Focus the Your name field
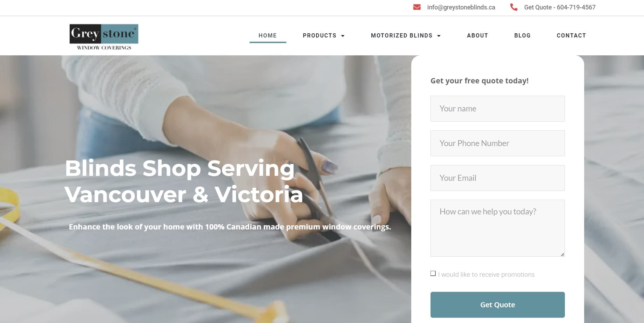644x323 pixels. (x=497, y=109)
